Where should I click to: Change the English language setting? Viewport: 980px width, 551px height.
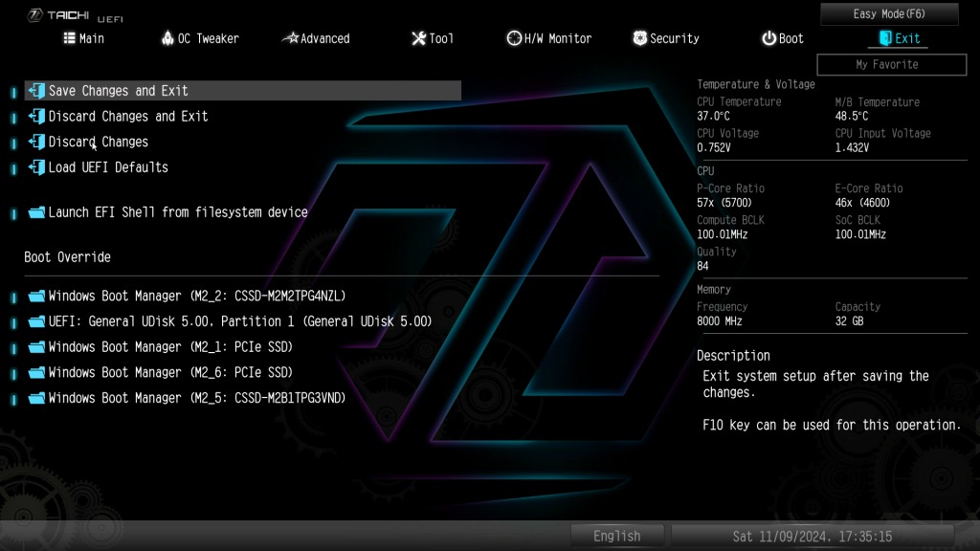click(x=617, y=536)
